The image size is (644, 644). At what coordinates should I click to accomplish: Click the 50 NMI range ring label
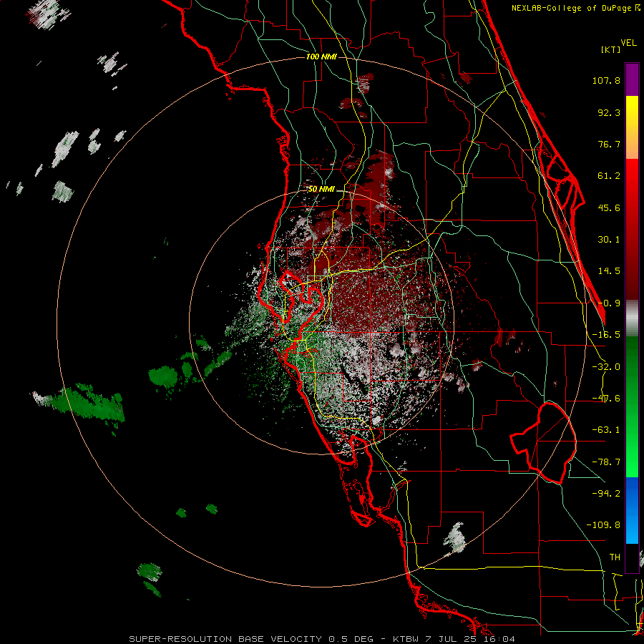[321, 190]
